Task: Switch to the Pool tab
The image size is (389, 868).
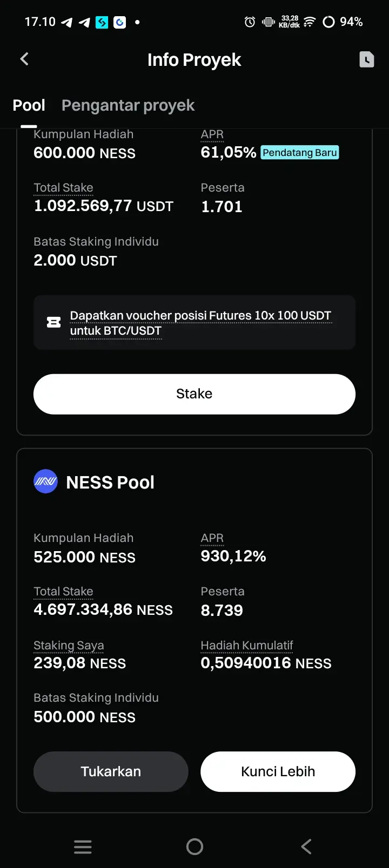Action: point(29,105)
